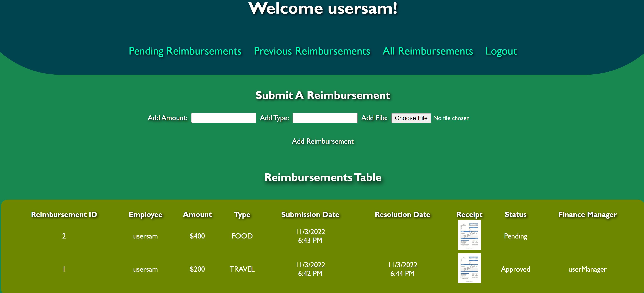Select the Approved status cell
This screenshot has height=293, width=644.
click(515, 269)
